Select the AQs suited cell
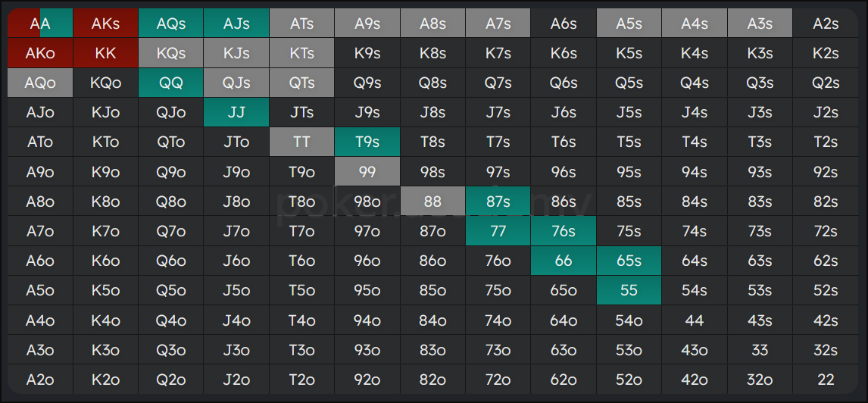 point(171,23)
